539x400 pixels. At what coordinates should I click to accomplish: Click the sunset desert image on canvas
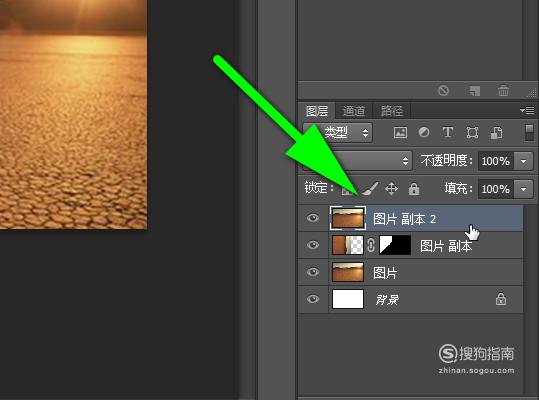[x=74, y=114]
